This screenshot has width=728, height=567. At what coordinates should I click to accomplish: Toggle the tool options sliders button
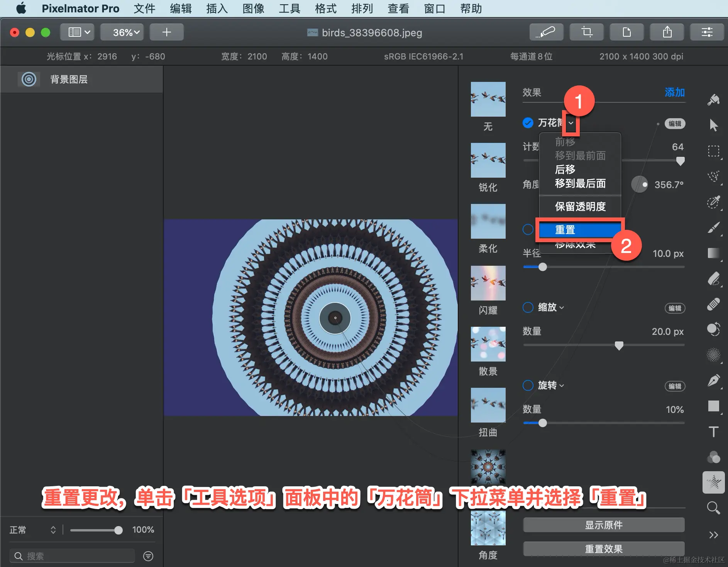(x=707, y=32)
